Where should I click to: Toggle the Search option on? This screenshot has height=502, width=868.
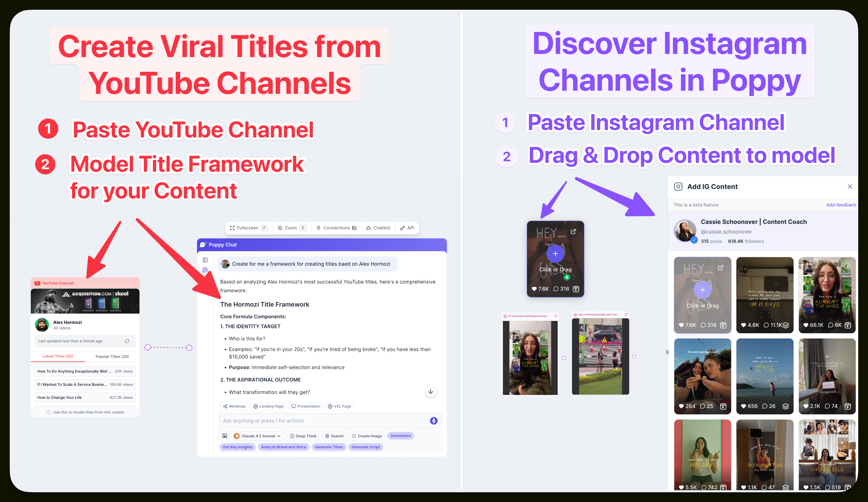coord(334,436)
